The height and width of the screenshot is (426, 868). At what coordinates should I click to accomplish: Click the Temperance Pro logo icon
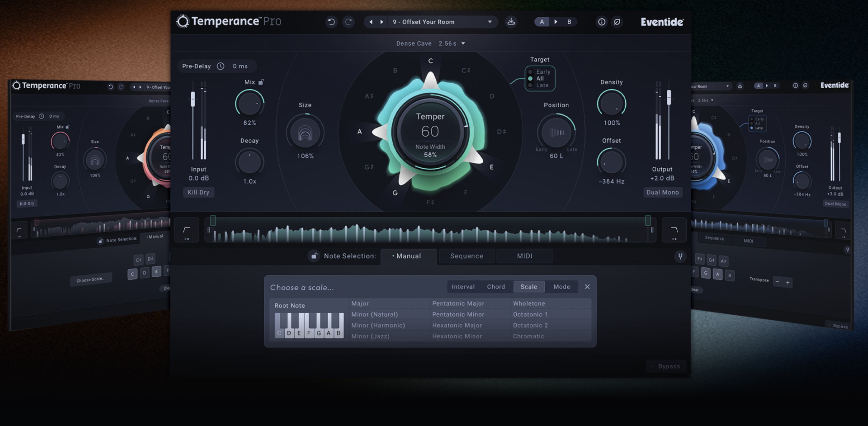(x=182, y=21)
